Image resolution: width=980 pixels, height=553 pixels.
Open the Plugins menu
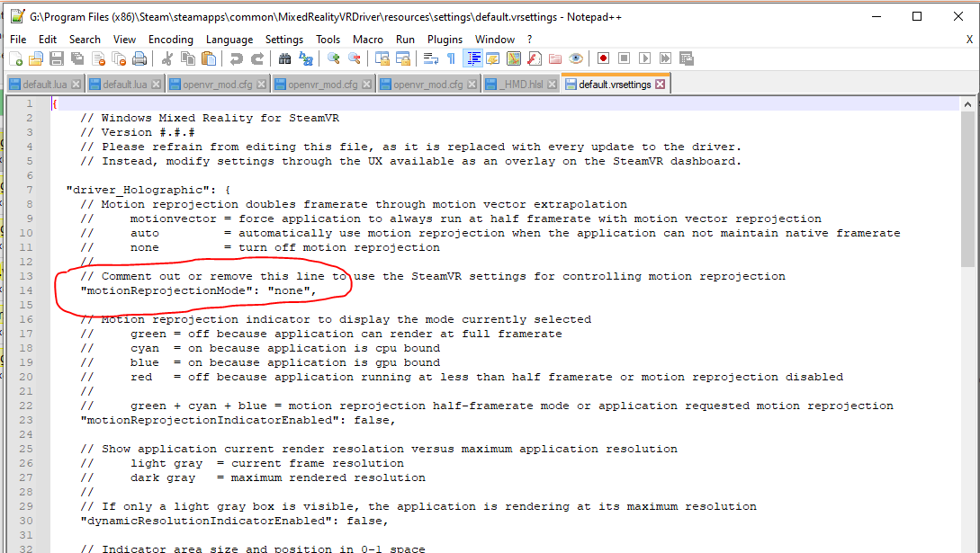tap(445, 40)
